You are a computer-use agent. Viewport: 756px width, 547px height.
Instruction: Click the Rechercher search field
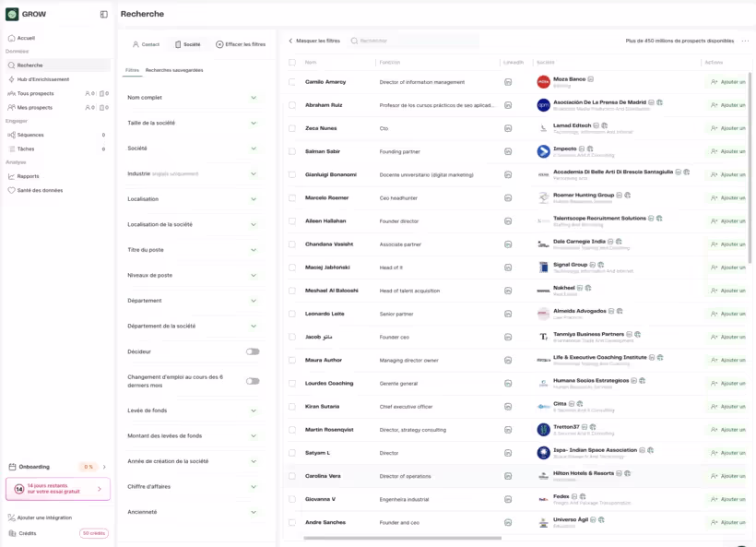[x=414, y=41]
